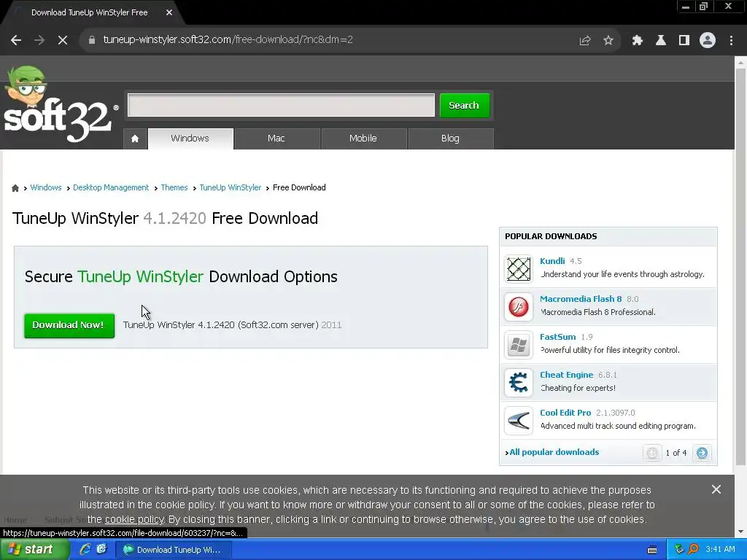Launch Internet Explorer from the quick launch

(x=85, y=550)
